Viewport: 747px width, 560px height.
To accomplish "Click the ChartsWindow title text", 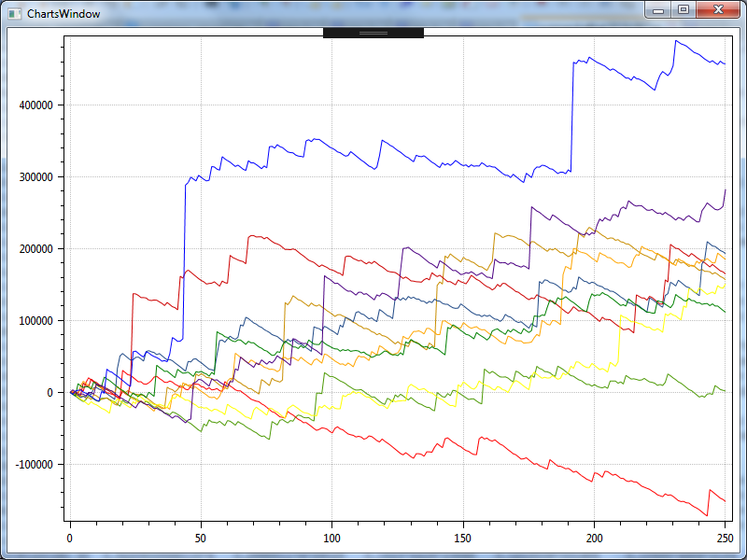I will (x=63, y=14).
